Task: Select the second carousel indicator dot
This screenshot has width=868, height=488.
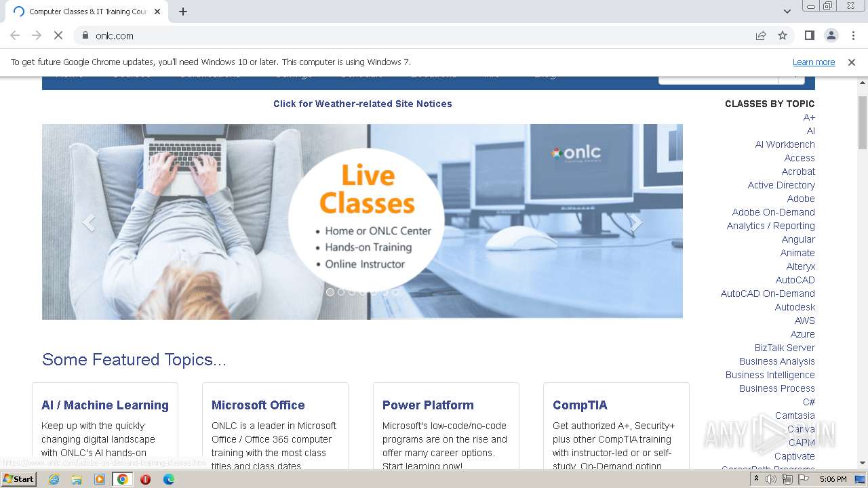Action: (x=341, y=292)
